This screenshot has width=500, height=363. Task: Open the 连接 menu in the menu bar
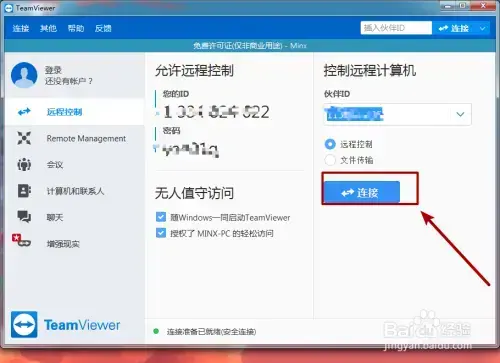point(21,29)
